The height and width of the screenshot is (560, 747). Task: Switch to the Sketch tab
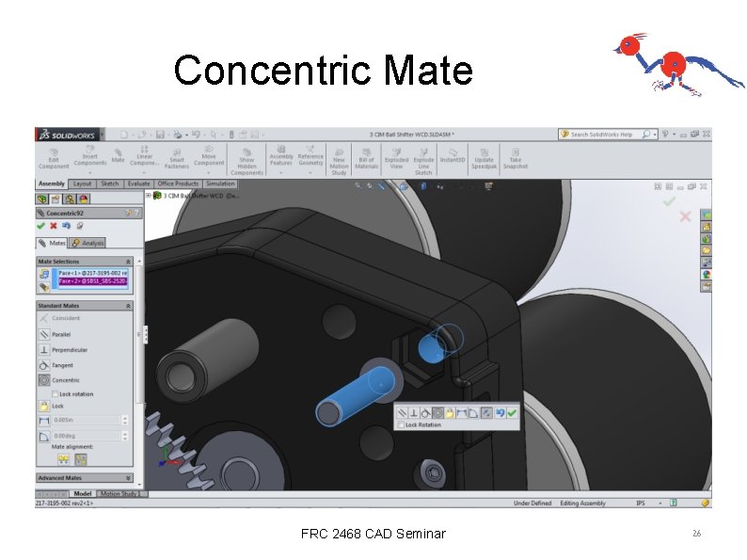tap(109, 184)
